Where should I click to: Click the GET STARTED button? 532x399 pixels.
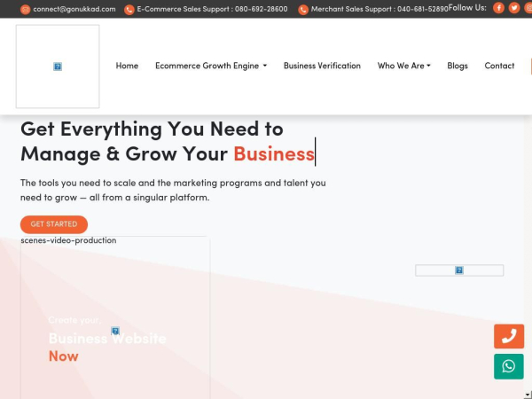tap(54, 224)
